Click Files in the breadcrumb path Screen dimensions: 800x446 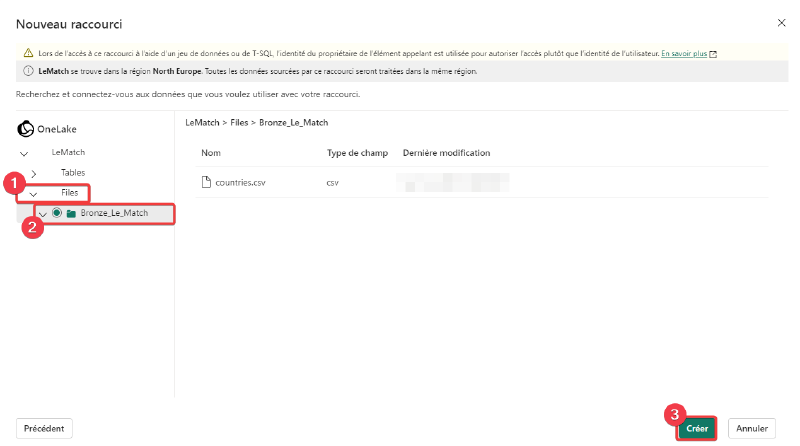click(239, 122)
